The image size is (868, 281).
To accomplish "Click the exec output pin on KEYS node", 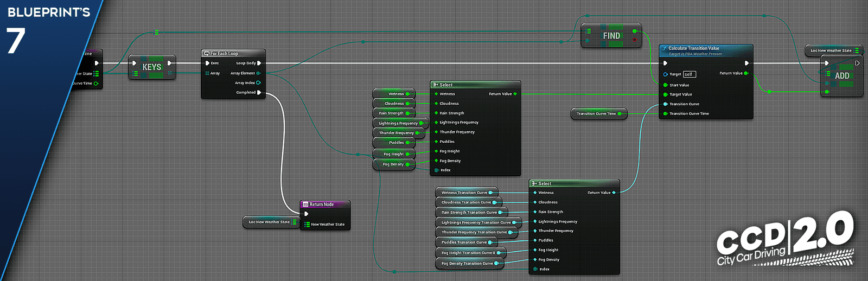I will (169, 63).
